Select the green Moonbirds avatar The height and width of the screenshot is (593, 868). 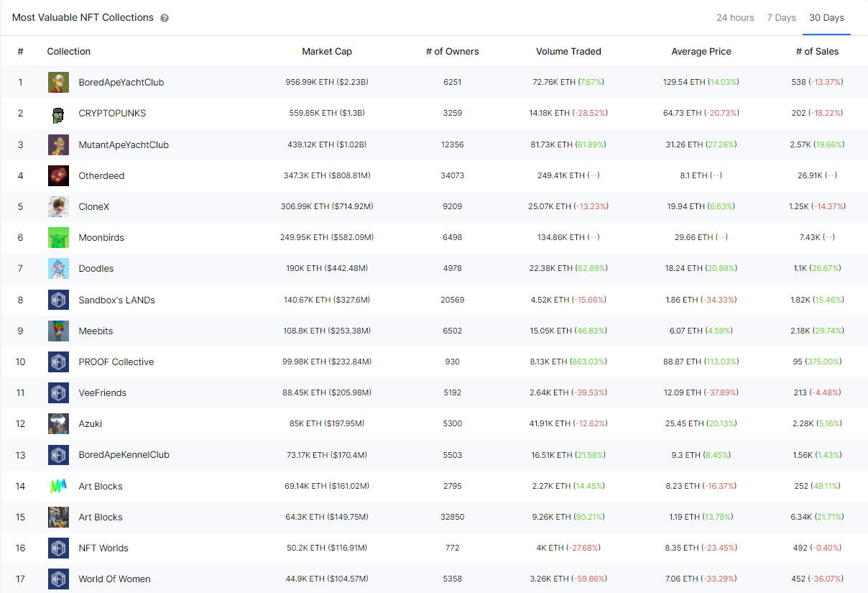click(58, 237)
